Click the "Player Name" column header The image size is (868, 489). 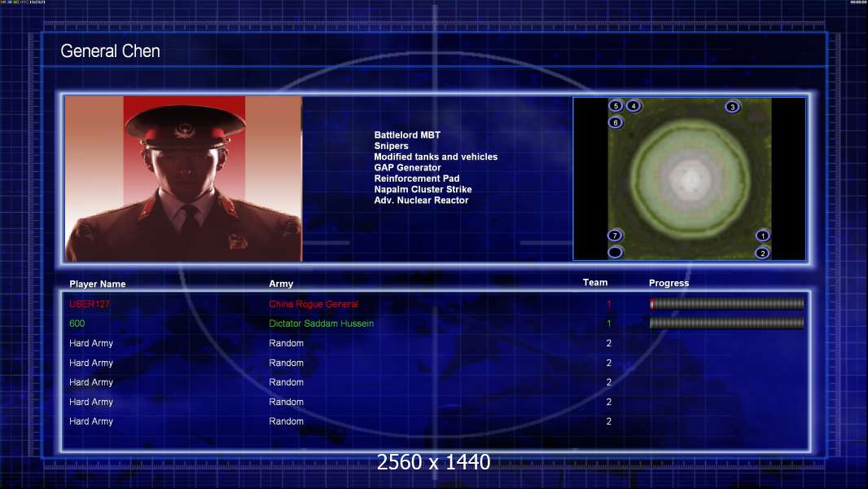tap(98, 284)
